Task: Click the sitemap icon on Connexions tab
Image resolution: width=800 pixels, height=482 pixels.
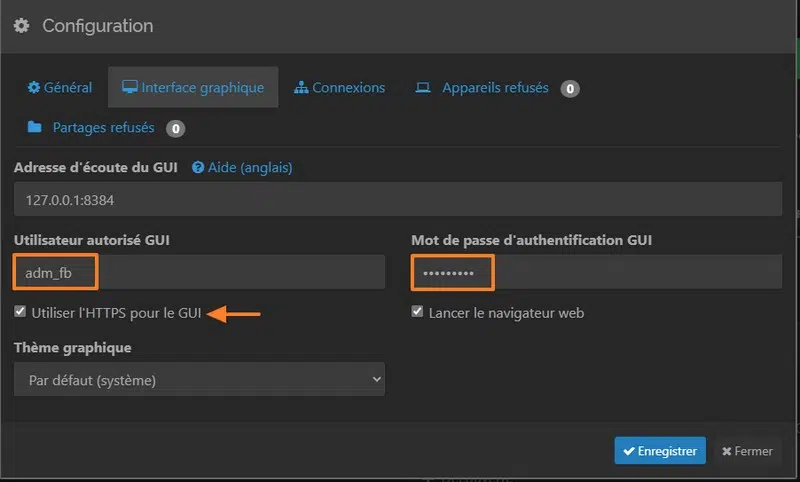Action: click(301, 88)
